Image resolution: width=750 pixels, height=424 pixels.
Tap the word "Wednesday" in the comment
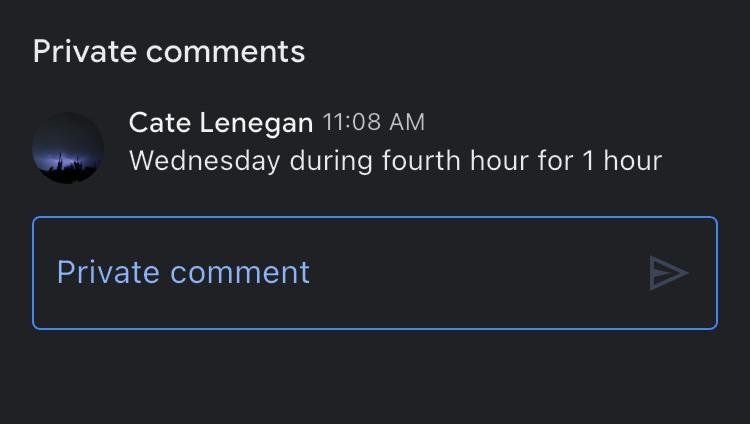204,160
